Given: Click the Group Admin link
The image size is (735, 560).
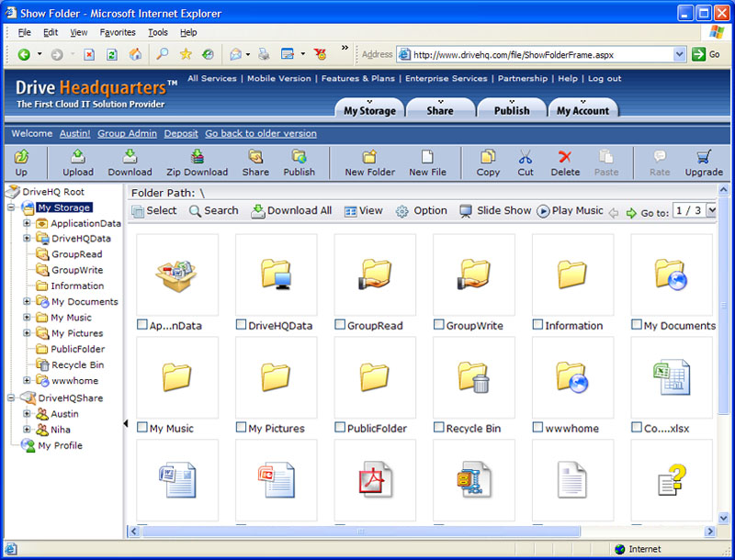Looking at the screenshot, I should point(127,134).
